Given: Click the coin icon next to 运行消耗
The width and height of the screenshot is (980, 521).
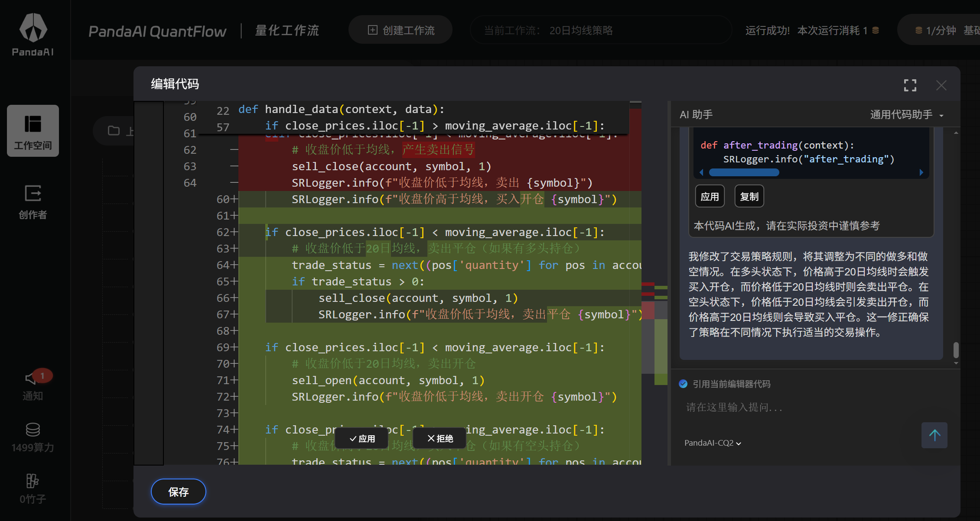Looking at the screenshot, I should (x=876, y=30).
